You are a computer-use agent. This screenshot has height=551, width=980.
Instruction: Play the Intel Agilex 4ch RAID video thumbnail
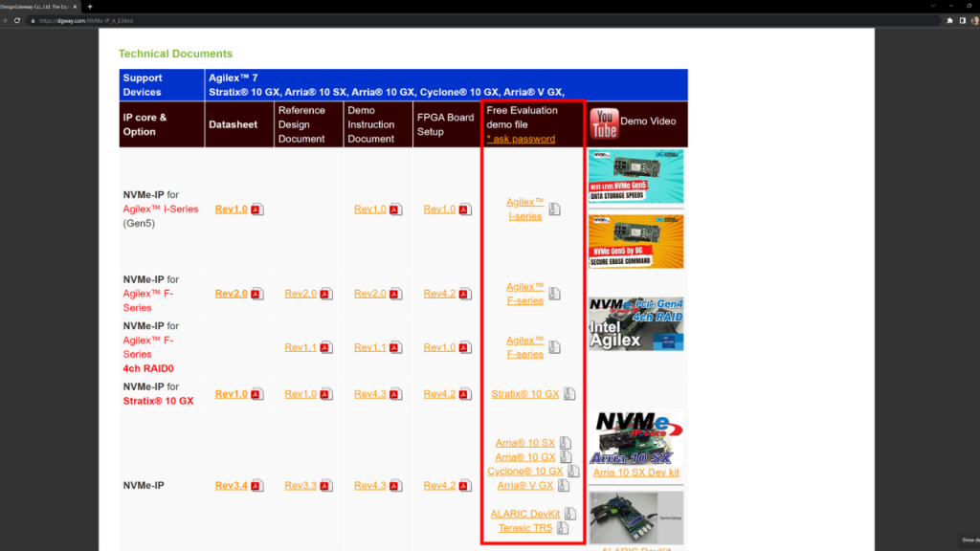tap(635, 323)
